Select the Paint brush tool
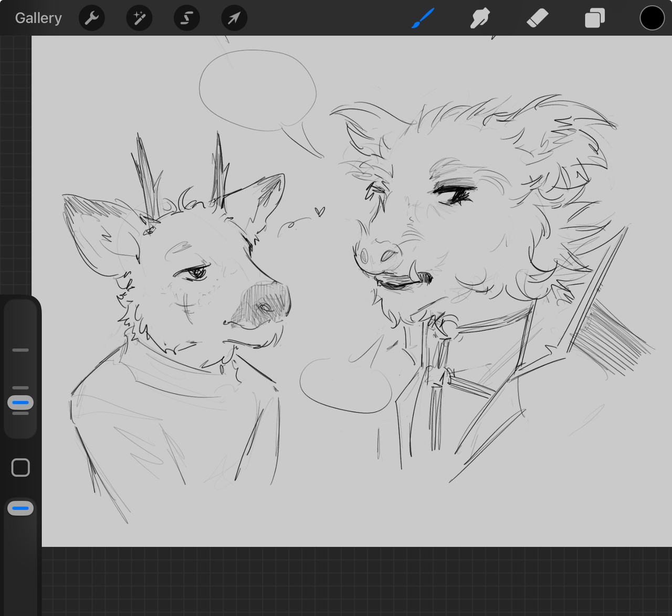The height and width of the screenshot is (616, 672). click(423, 18)
